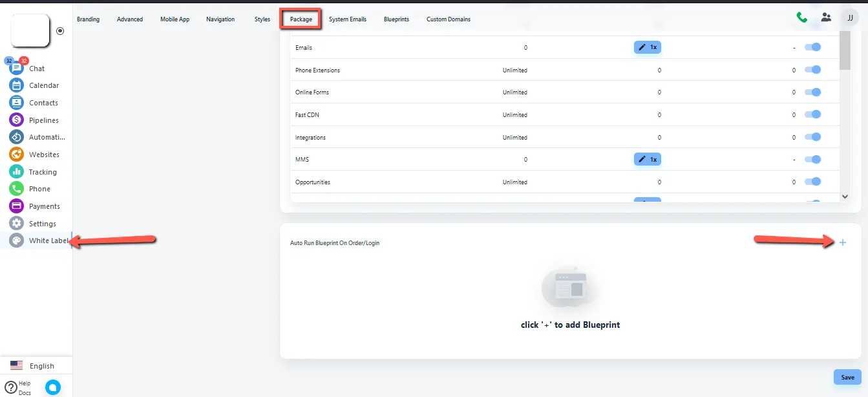Open the Help Docs question icon
This screenshot has width=868, height=397.
(10, 387)
